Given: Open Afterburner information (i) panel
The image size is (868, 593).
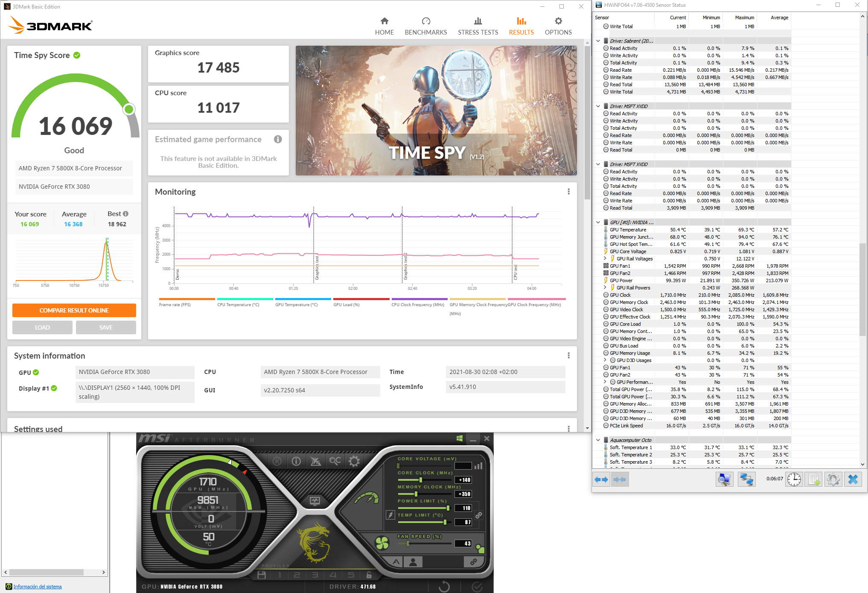Looking at the screenshot, I should click(296, 461).
